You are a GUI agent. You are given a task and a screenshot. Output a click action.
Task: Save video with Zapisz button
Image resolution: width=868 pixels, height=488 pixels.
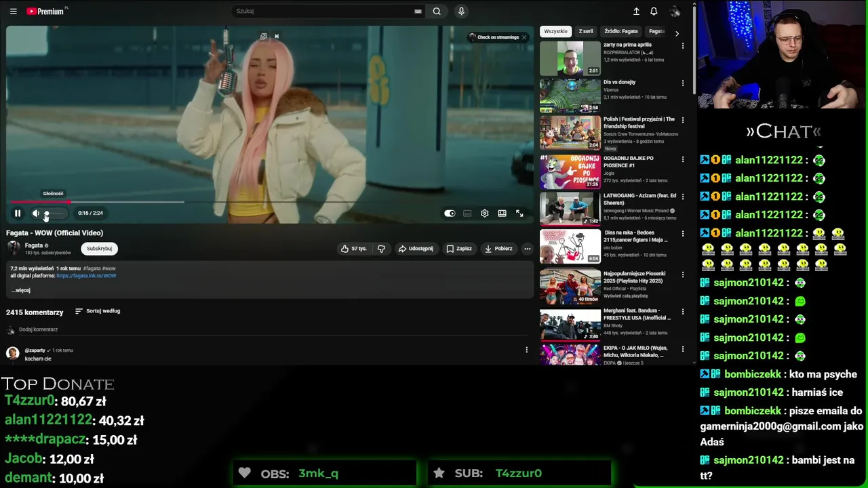459,249
